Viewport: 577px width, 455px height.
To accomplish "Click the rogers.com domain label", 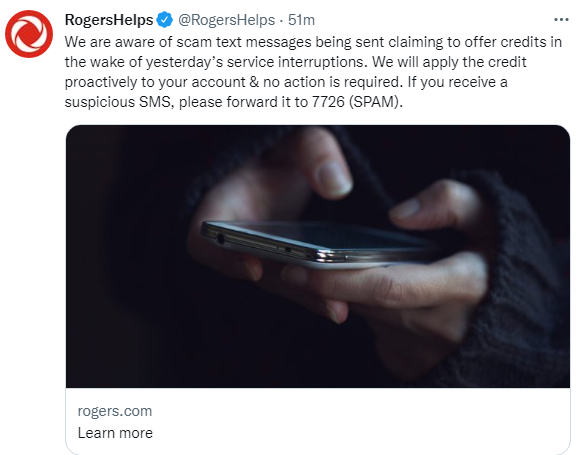I will [115, 411].
